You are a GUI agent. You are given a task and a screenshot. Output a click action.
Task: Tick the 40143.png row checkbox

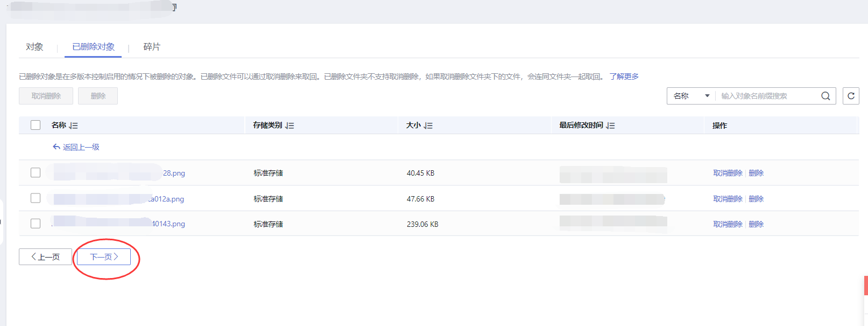tap(36, 224)
